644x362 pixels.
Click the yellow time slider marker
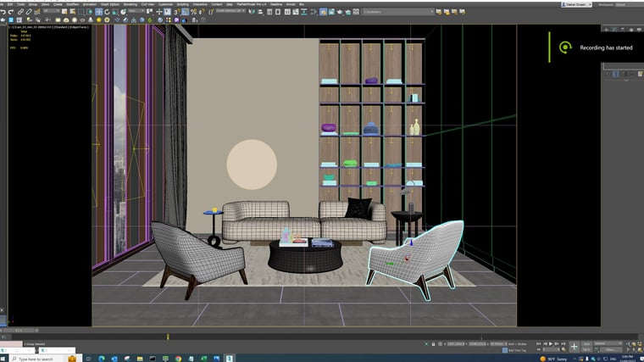(x=168, y=337)
